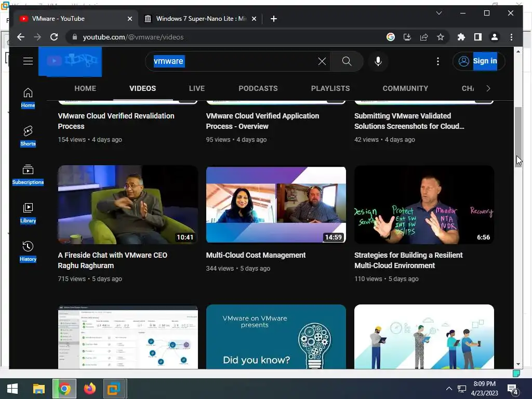Show hidden tray icons chevron
This screenshot has width=532, height=399.
[448, 389]
